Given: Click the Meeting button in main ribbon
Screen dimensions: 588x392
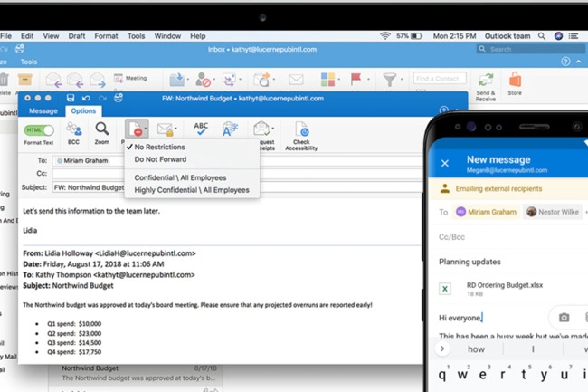Looking at the screenshot, I should [130, 78].
